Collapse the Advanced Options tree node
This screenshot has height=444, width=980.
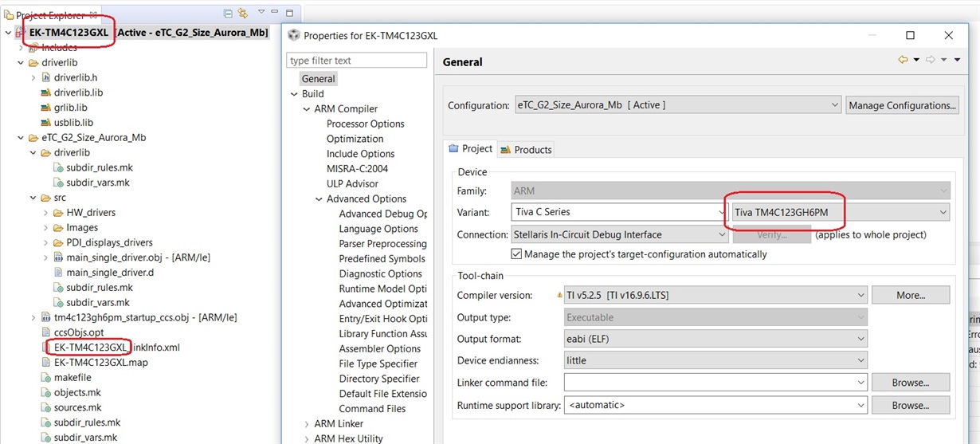pos(319,199)
